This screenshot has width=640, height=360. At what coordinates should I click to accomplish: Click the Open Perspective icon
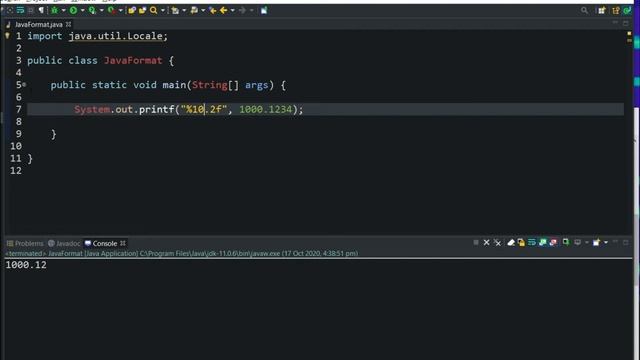pyautogui.click(x=602, y=10)
